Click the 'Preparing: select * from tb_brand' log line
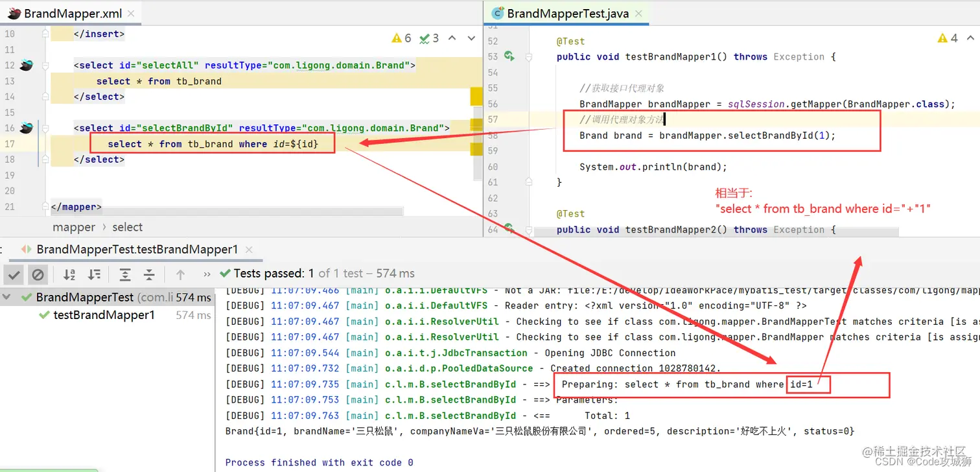980x472 pixels. pos(519,384)
